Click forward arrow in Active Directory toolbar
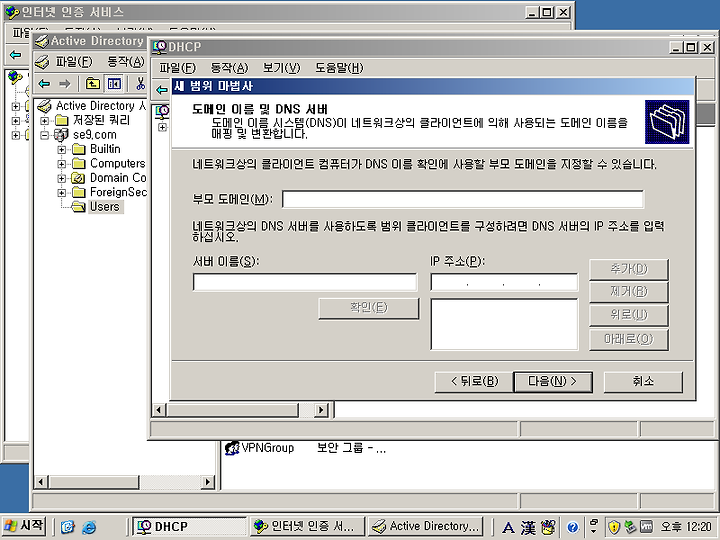This screenshot has height=540, width=720. tap(65, 84)
